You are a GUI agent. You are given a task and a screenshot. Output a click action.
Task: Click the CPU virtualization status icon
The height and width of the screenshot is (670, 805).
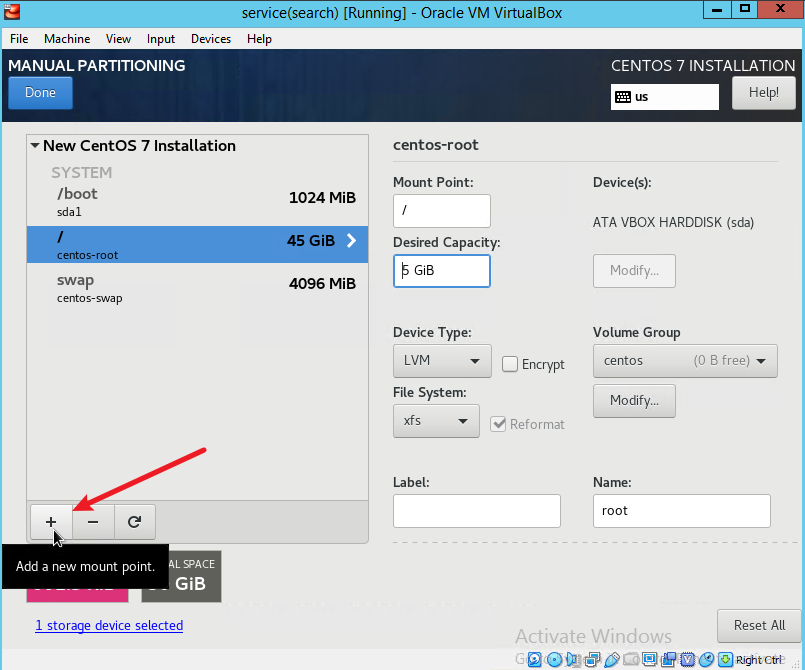pos(687,659)
